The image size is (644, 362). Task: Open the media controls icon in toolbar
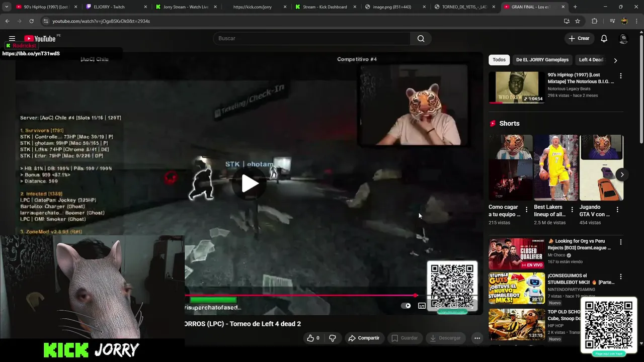point(612,21)
